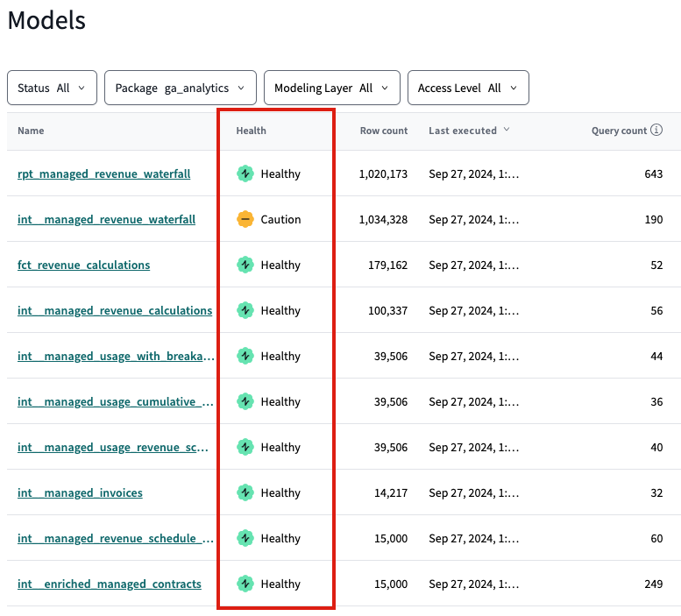Image resolution: width=681 pixels, height=616 pixels.
Task: Click the Healthy icon for int__managed_revenue_calculations
Action: (x=245, y=310)
